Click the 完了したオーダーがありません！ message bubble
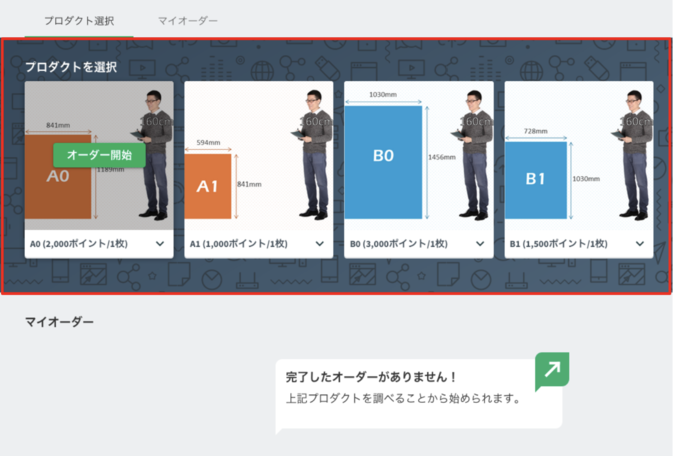This screenshot has width=673, height=456. pos(410,390)
